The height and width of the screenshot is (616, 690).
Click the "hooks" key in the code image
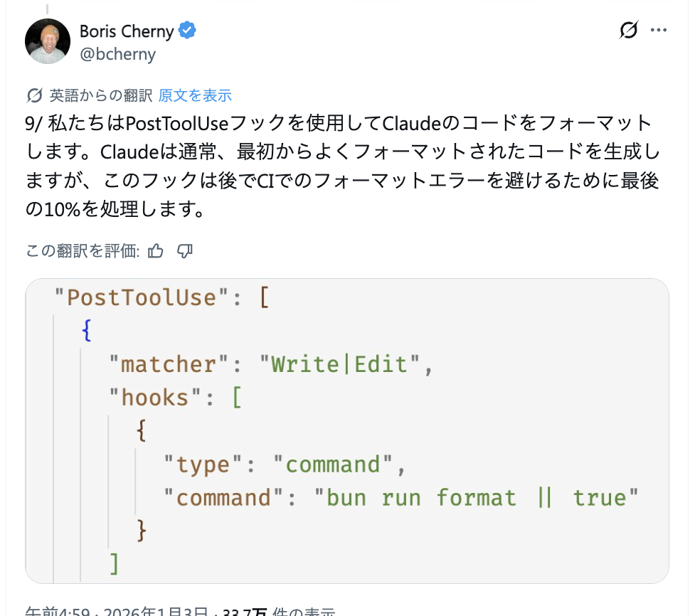click(x=155, y=397)
